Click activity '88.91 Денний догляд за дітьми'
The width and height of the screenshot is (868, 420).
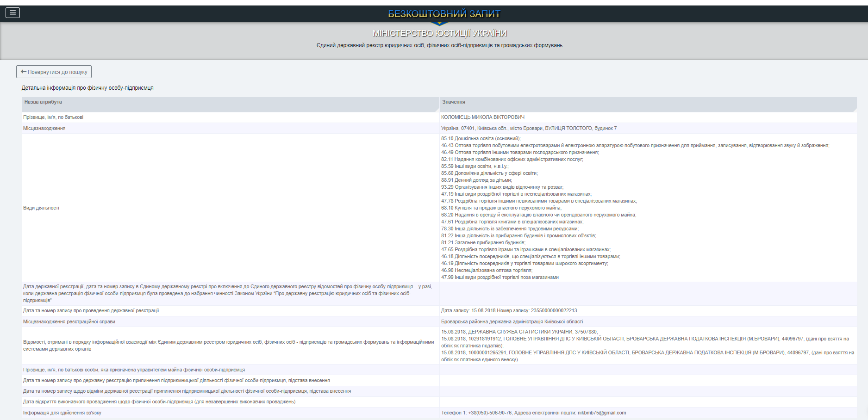pyautogui.click(x=476, y=180)
